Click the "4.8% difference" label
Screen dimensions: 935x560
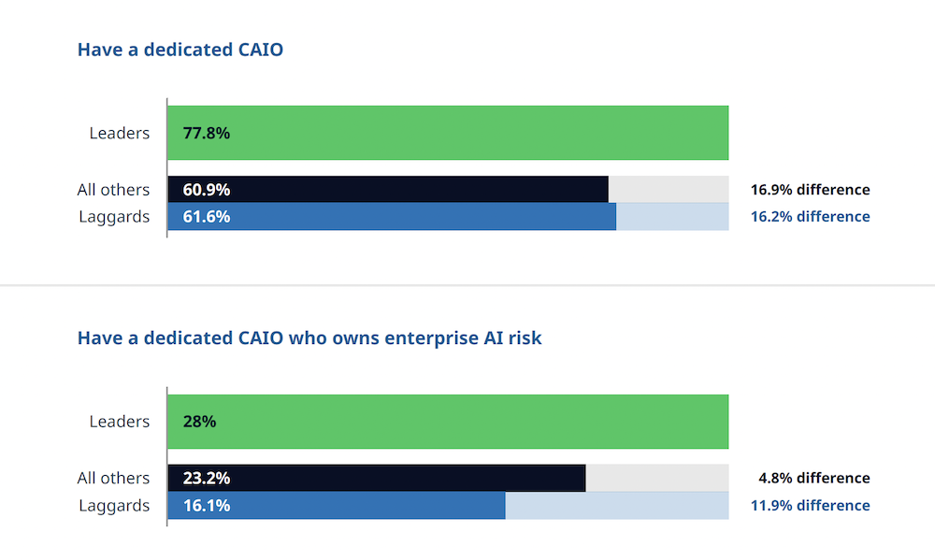[813, 478]
